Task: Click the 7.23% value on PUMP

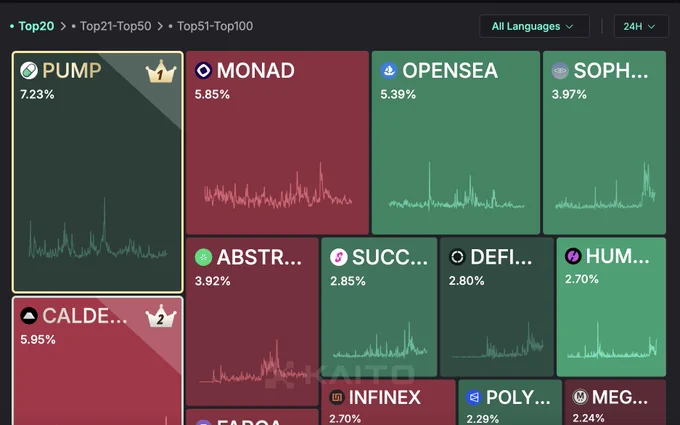Action: coord(37,95)
